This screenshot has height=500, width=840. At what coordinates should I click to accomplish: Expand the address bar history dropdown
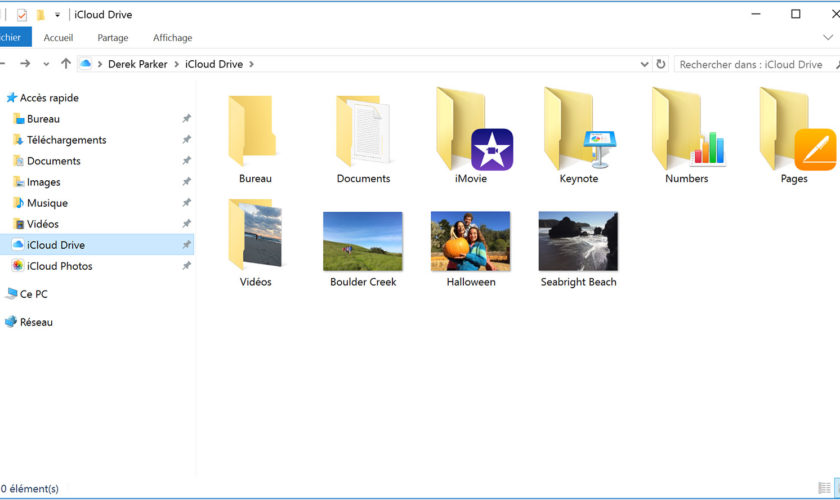pyautogui.click(x=644, y=64)
